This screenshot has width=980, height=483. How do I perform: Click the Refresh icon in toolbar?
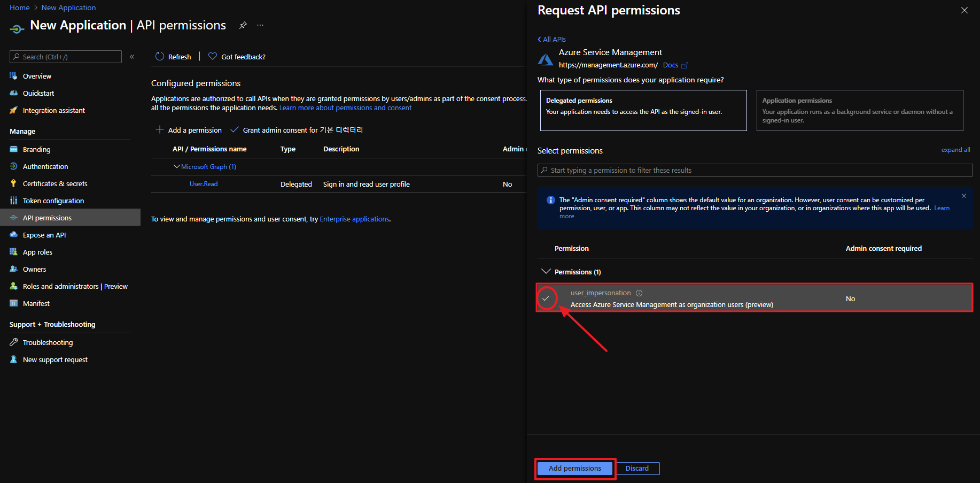(160, 57)
